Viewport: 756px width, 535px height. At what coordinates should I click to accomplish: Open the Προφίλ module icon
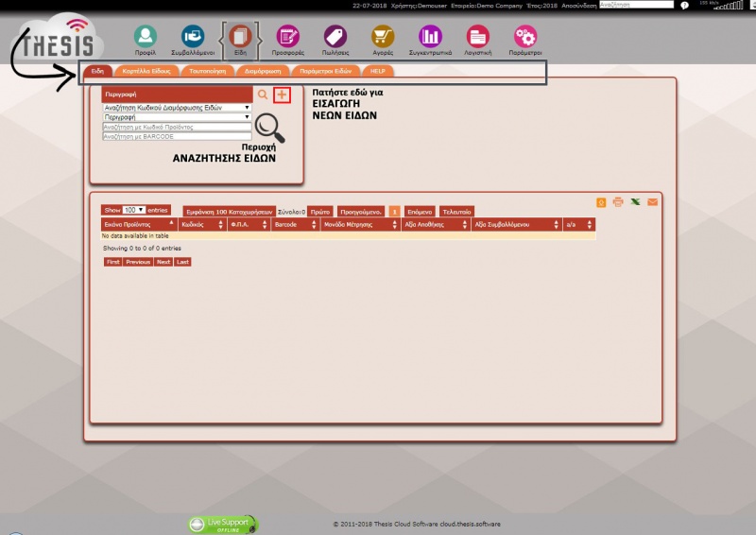[x=145, y=38]
